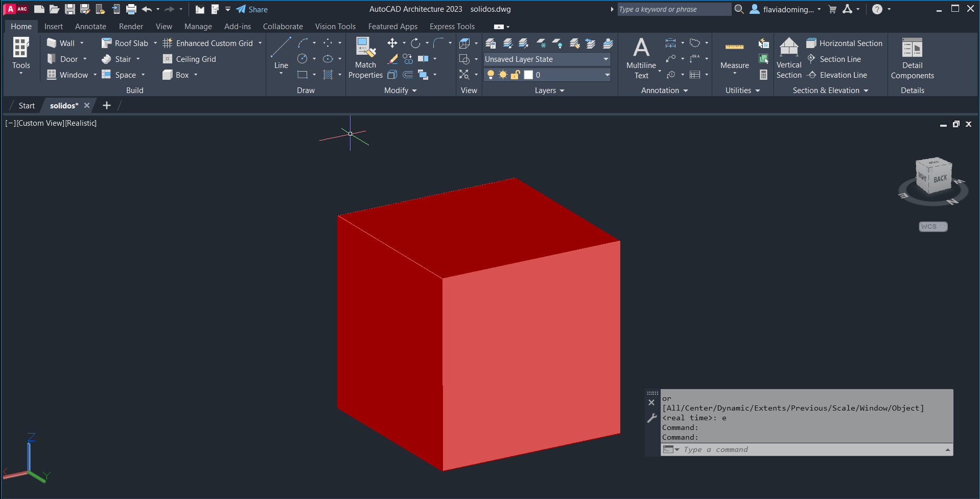Click the keyword search box

click(x=674, y=9)
